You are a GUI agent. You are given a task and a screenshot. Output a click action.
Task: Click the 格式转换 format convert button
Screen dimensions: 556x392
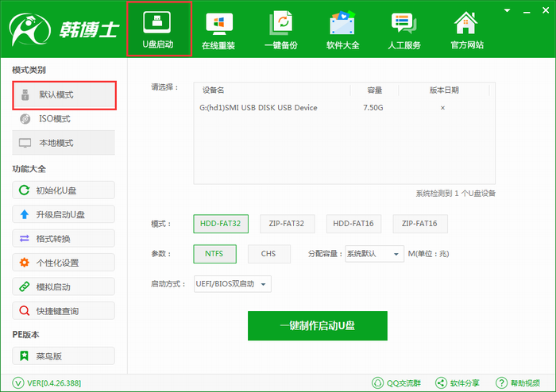(x=64, y=239)
